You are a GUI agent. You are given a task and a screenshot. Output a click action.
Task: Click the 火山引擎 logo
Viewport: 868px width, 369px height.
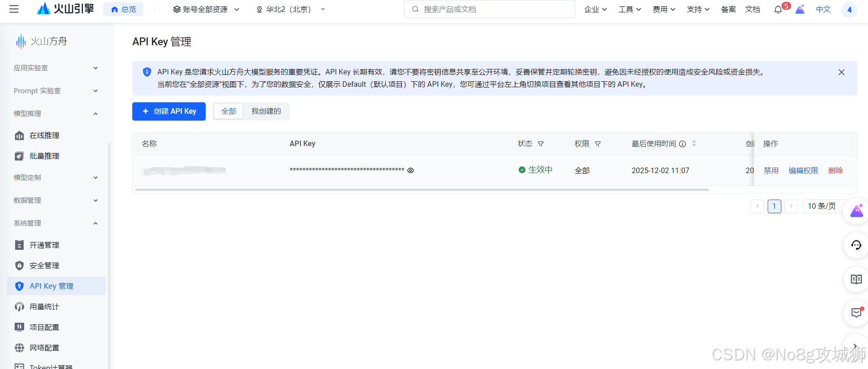coord(66,9)
